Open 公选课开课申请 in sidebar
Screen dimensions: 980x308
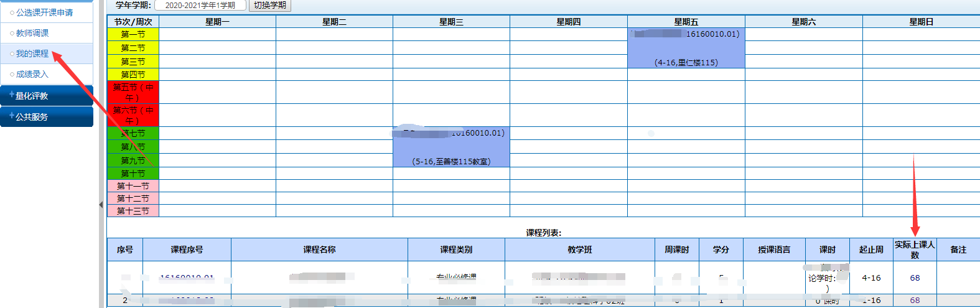(44, 12)
